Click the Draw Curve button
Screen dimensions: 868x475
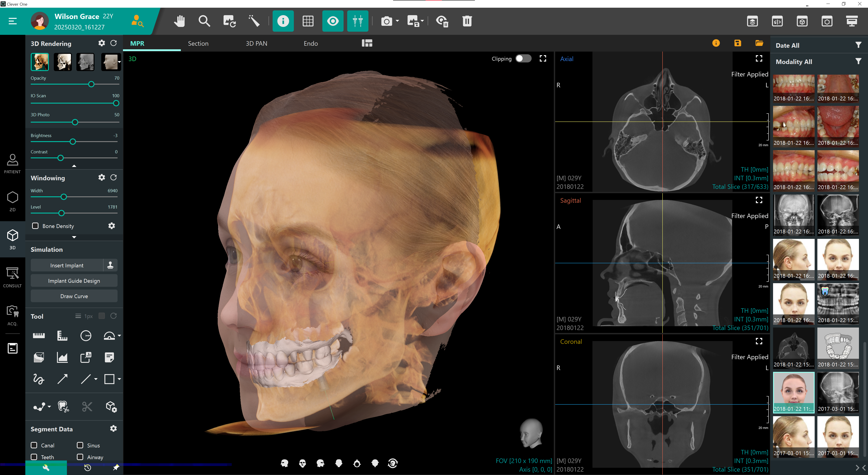(74, 296)
